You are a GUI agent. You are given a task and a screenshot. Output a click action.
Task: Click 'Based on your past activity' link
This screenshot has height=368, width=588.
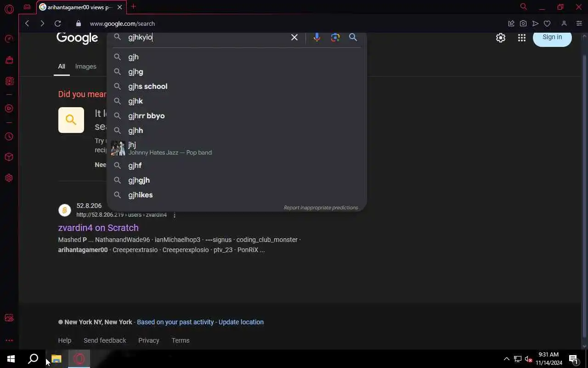tap(175, 322)
